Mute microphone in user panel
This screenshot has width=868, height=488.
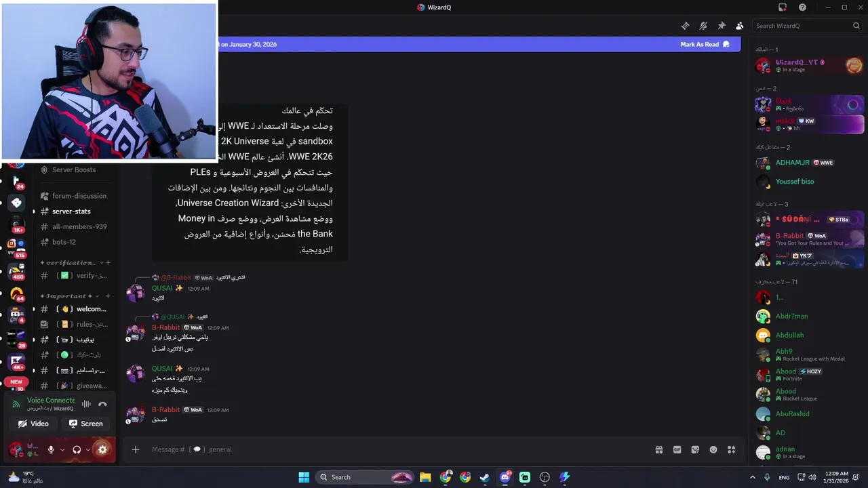point(51,449)
